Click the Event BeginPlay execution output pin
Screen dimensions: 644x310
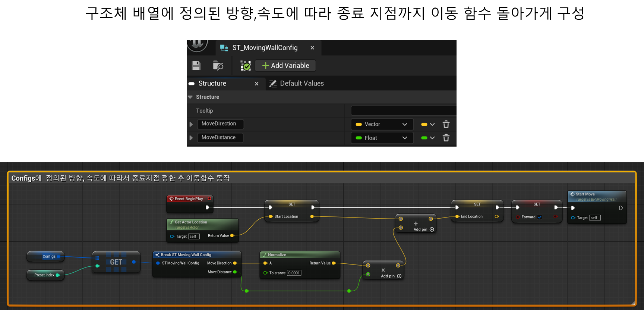208,207
